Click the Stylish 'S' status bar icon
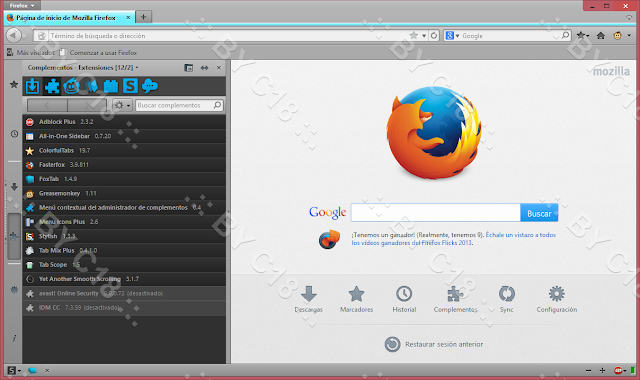This screenshot has width=640, height=380. [x=11, y=371]
